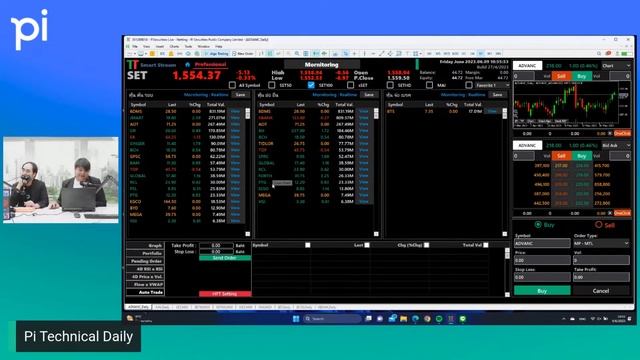
Task: Open the Insert menu
Action: (x=160, y=47)
